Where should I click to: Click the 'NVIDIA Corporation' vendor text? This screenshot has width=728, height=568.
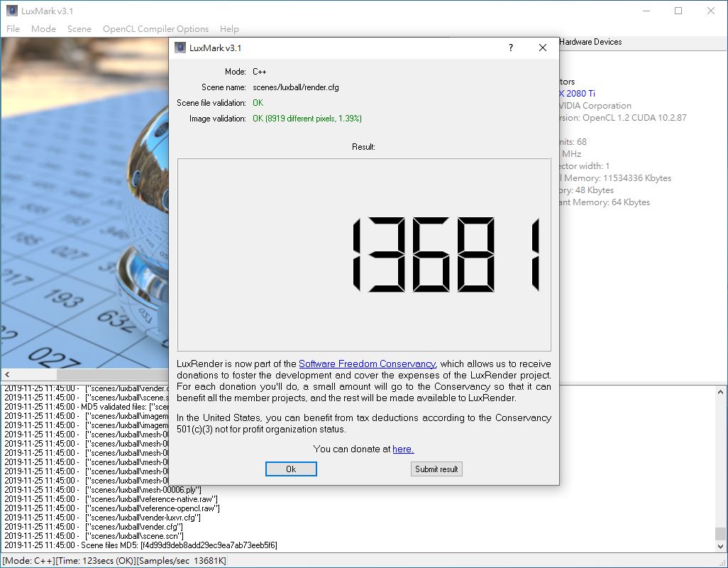click(595, 105)
